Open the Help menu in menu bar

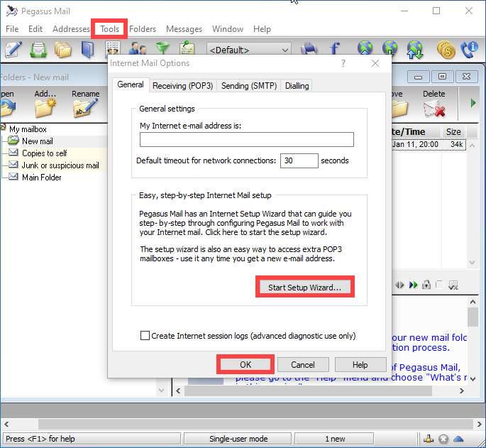(x=262, y=29)
